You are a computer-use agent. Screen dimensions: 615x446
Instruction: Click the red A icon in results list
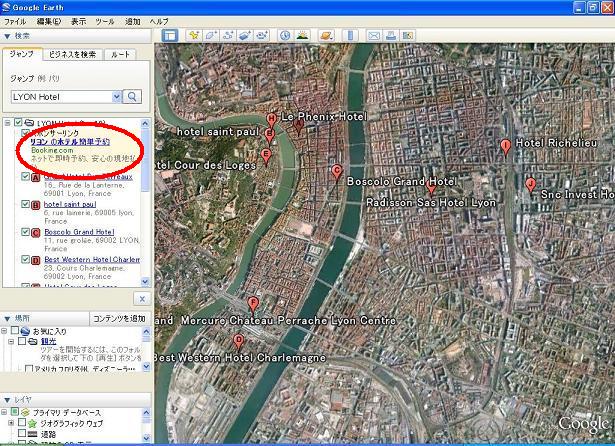point(36,178)
